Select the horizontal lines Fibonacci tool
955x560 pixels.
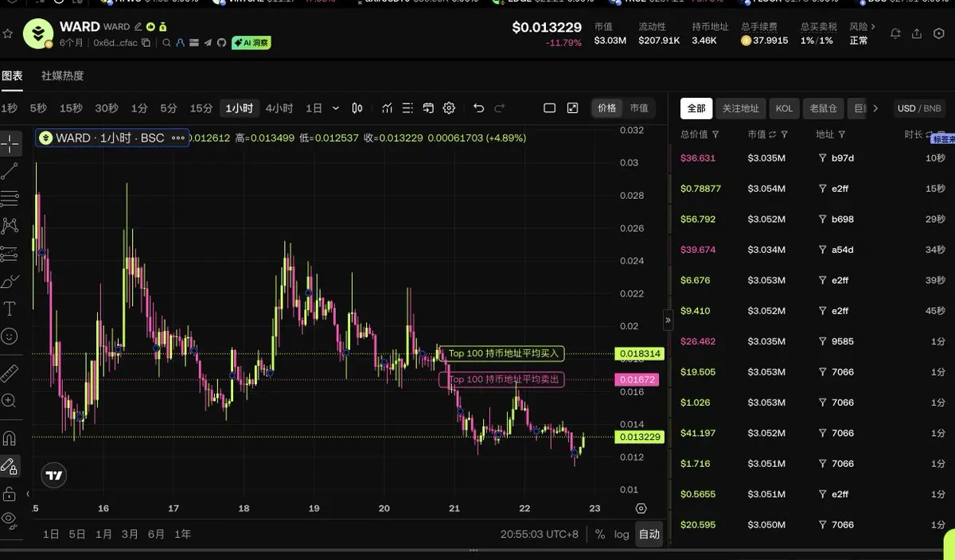10,198
